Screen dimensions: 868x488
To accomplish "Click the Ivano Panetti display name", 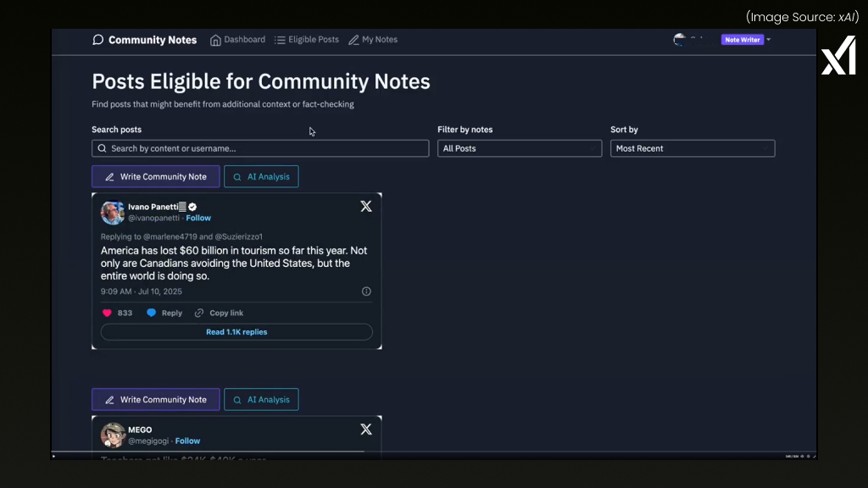I will click(153, 207).
